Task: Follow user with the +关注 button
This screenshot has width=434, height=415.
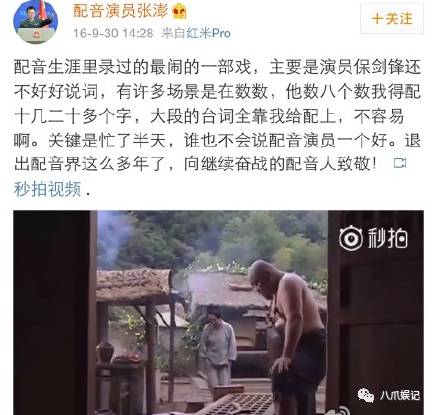Action: pyautogui.click(x=392, y=19)
